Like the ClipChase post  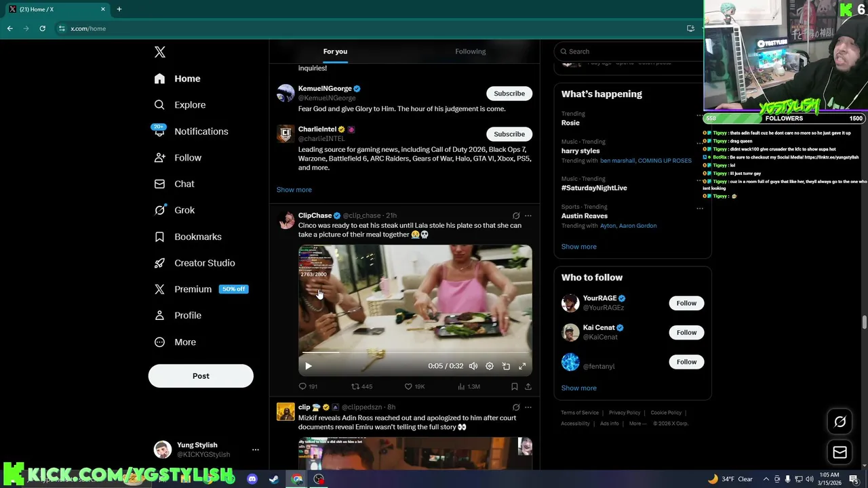414,386
